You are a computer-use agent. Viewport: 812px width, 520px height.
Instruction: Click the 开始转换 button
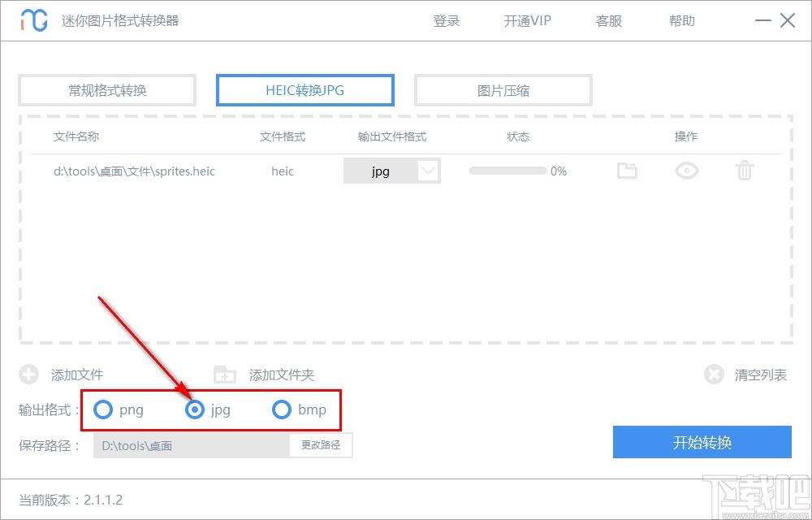[x=702, y=442]
